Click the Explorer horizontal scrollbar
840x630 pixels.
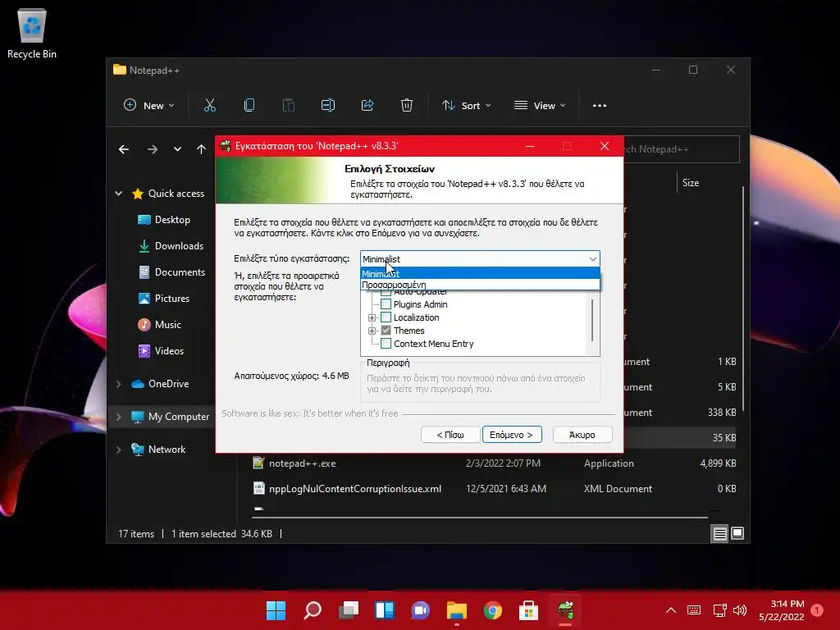coord(479,518)
